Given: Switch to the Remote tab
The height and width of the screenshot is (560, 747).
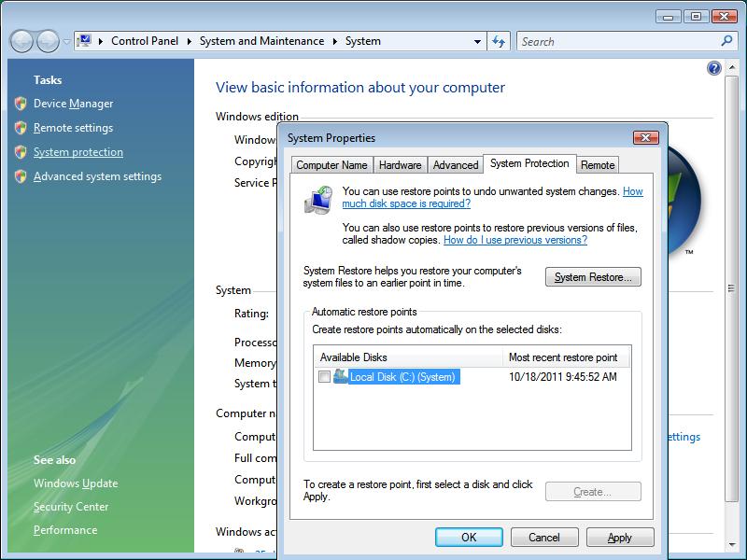Looking at the screenshot, I should tap(598, 165).
